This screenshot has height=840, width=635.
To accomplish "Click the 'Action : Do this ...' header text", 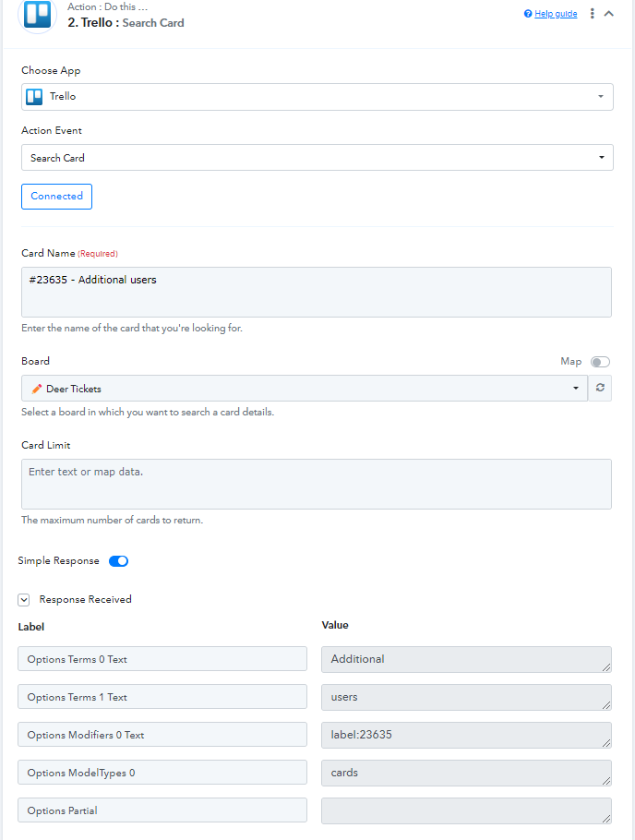I will pyautogui.click(x=107, y=7).
